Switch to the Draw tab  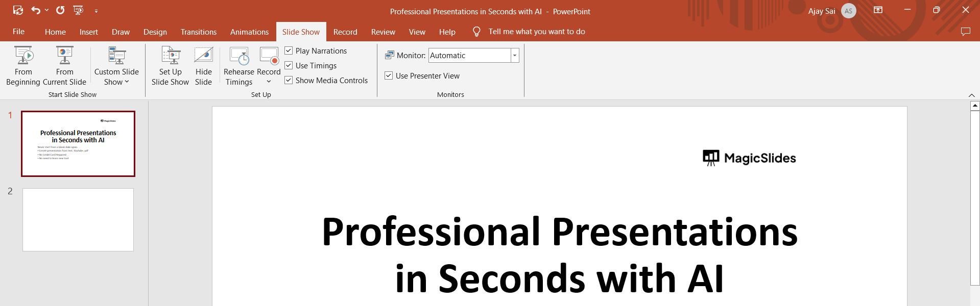pyautogui.click(x=121, y=32)
